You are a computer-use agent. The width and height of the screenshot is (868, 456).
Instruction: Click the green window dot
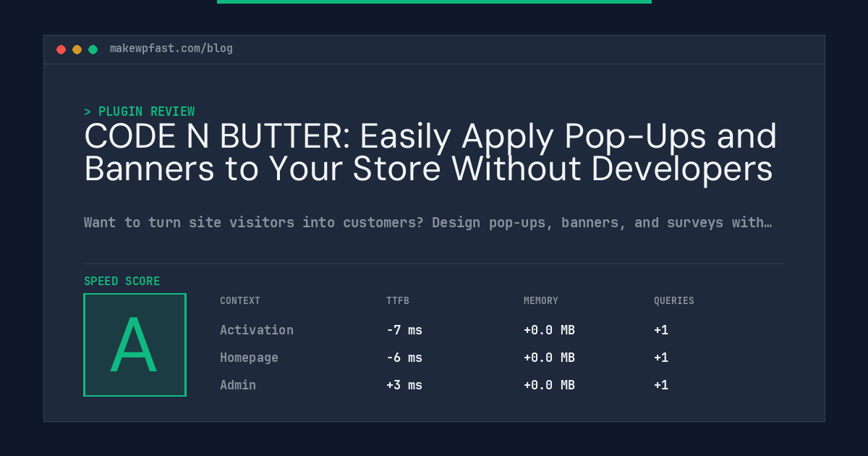pos(93,49)
